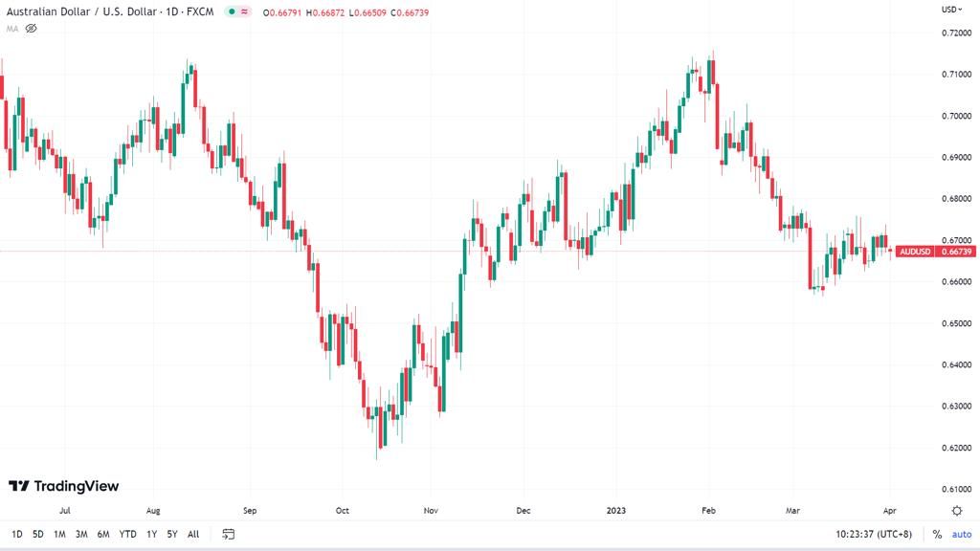This screenshot has height=551, width=980.
Task: Click the Apr label on time axis
Action: 889,511
